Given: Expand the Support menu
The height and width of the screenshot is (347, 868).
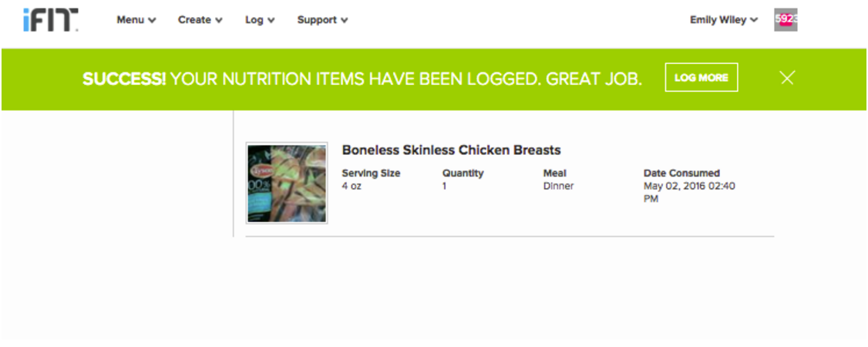Looking at the screenshot, I should point(322,20).
